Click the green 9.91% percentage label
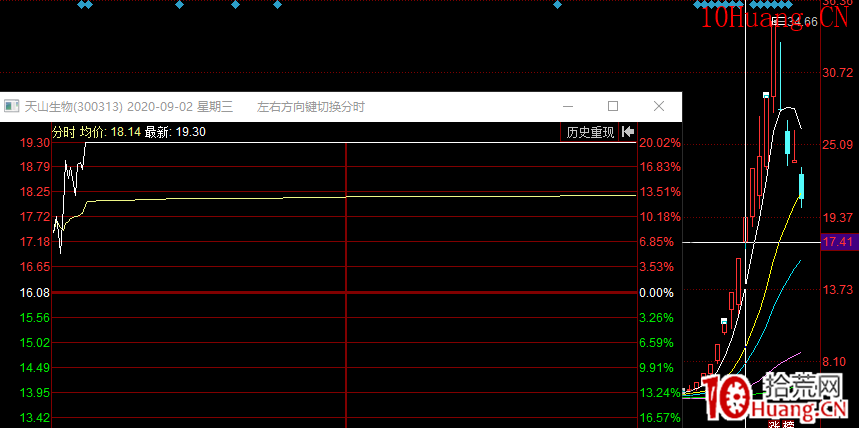 pyautogui.click(x=657, y=367)
